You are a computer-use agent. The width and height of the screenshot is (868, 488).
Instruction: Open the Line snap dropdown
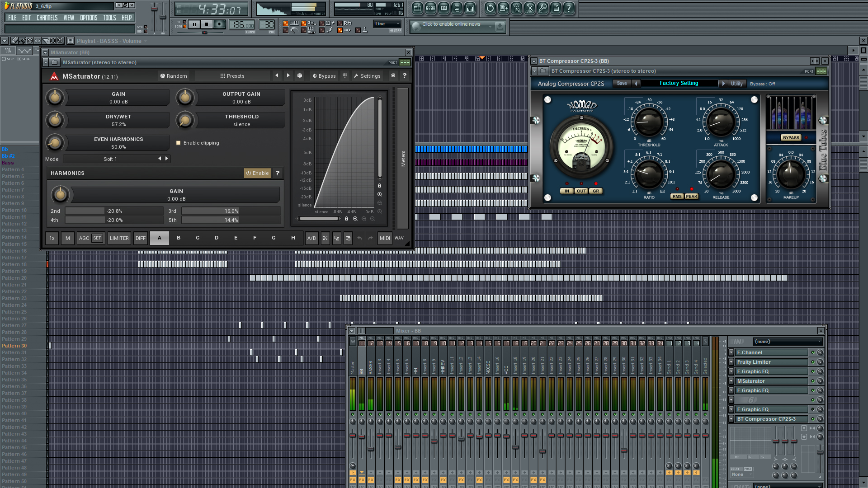click(x=387, y=24)
